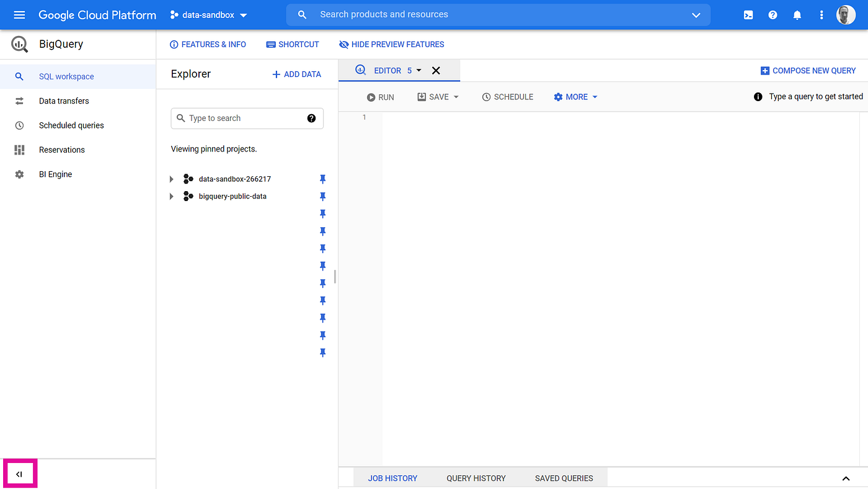
Task: Expand the bigquery-public-data project tree
Action: coord(171,196)
